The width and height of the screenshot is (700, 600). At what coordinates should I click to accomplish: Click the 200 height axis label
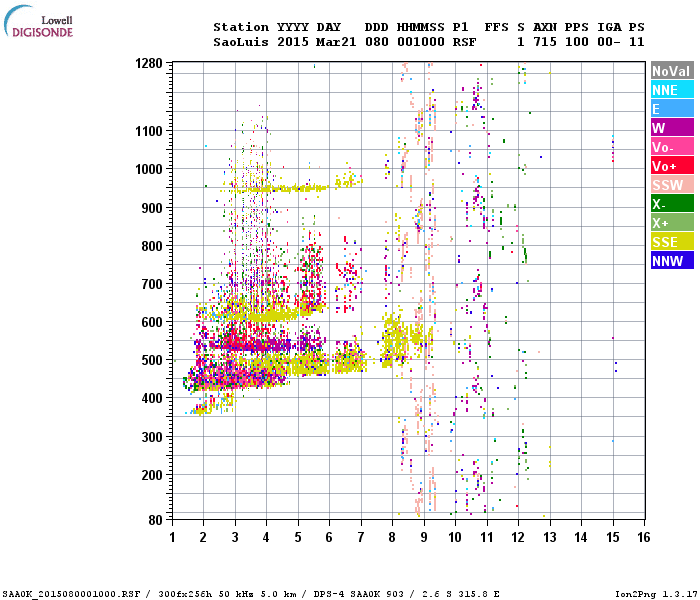(x=152, y=475)
